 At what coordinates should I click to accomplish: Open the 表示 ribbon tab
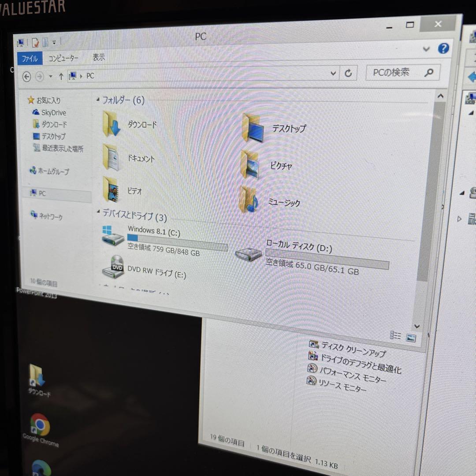[x=99, y=57]
